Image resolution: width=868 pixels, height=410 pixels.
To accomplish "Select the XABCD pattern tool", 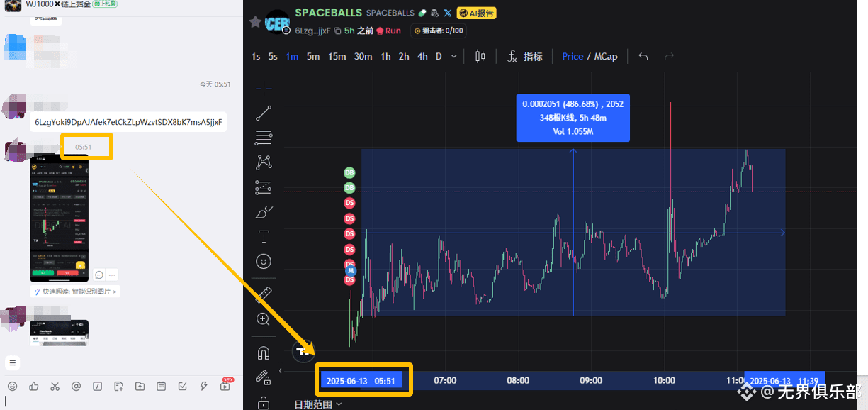I will coord(264,162).
